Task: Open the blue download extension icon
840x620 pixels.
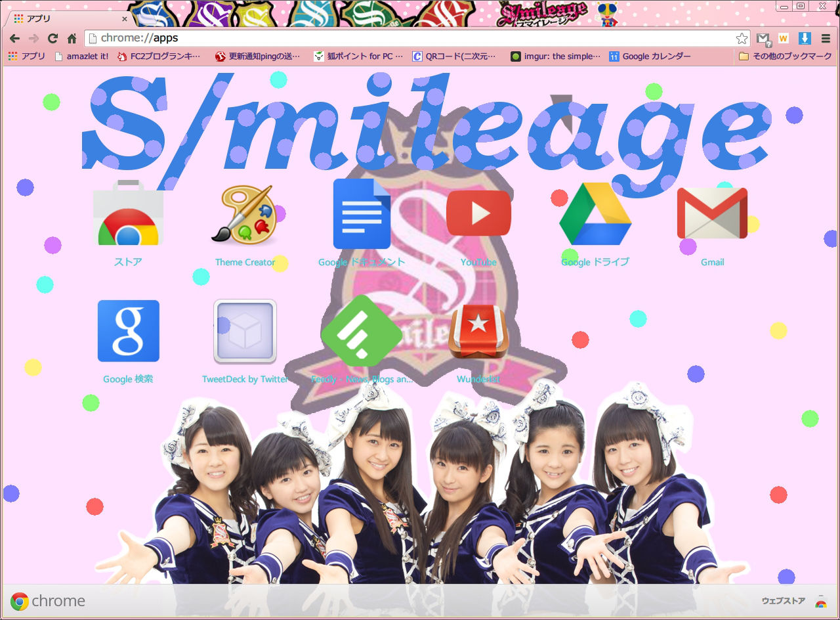Action: [805, 38]
